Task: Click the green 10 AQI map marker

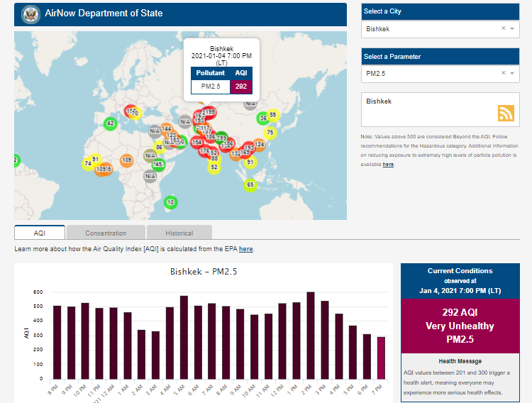Action: point(170,203)
